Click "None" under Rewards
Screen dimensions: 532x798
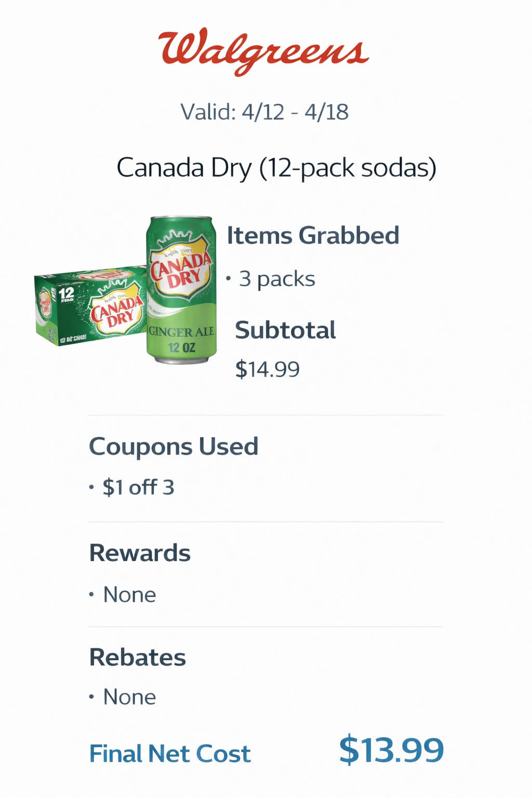click(x=129, y=594)
